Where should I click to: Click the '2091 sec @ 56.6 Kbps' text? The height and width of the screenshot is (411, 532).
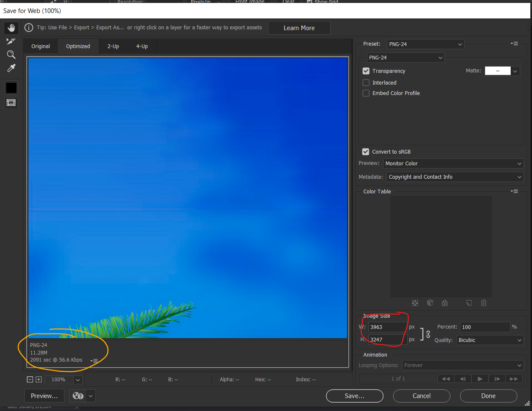click(x=56, y=360)
